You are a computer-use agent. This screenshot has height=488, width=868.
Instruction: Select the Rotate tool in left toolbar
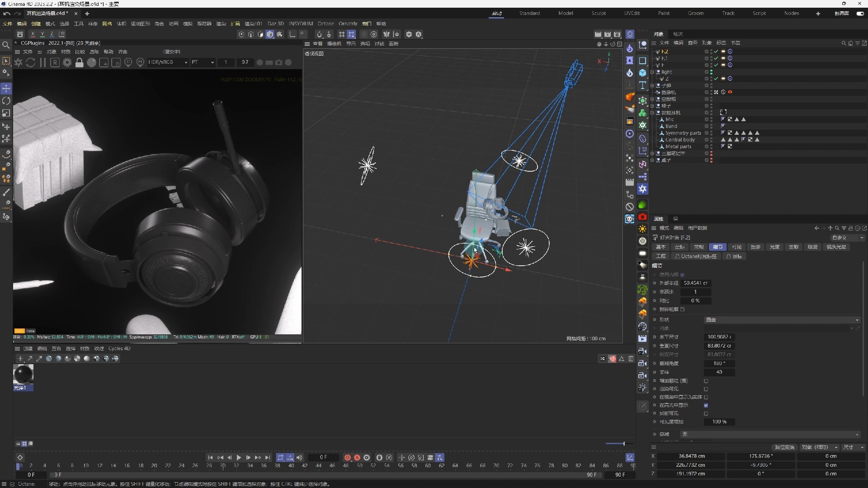click(6, 101)
